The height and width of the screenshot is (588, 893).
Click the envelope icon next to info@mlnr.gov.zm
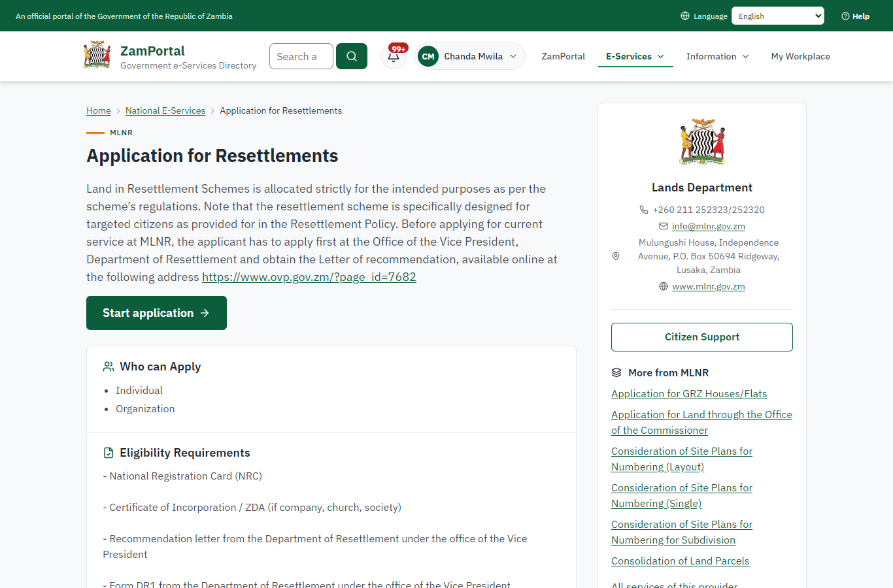[x=664, y=226]
